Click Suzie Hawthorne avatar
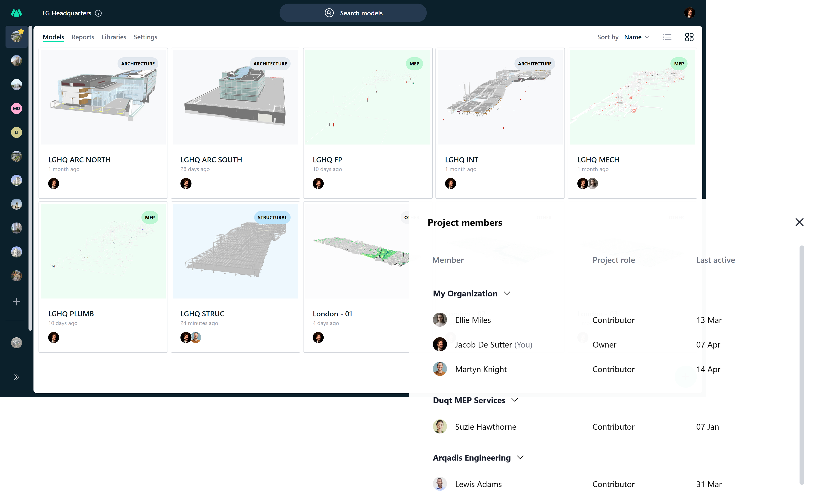The width and height of the screenshot is (823, 504). point(440,426)
